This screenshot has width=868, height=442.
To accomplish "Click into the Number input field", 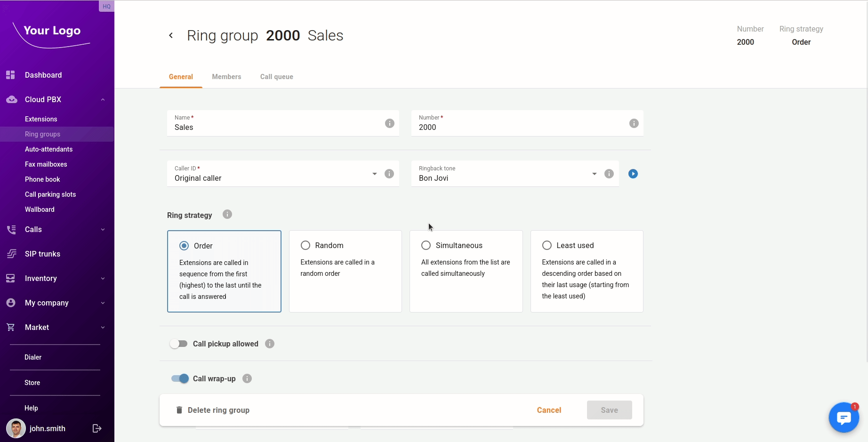I will click(518, 127).
